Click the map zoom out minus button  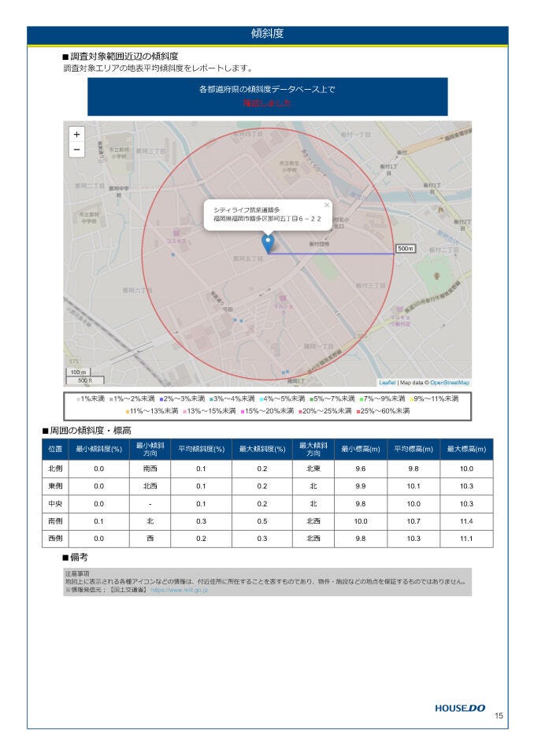76,150
